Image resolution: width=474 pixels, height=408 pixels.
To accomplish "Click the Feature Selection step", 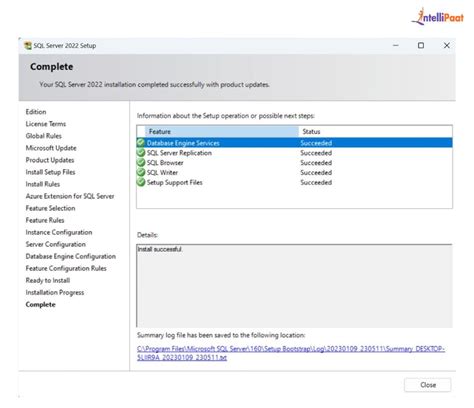I will pos(50,208).
